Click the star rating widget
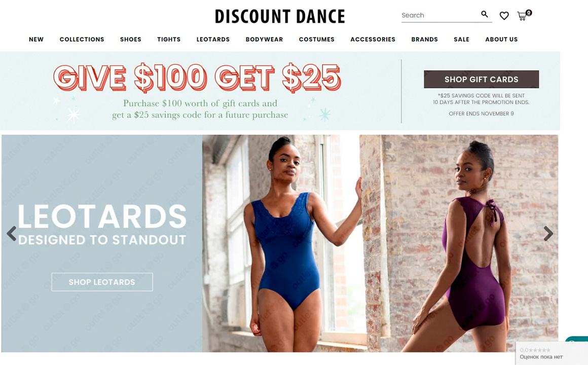Viewport: 588px width, 365px height. click(552, 353)
